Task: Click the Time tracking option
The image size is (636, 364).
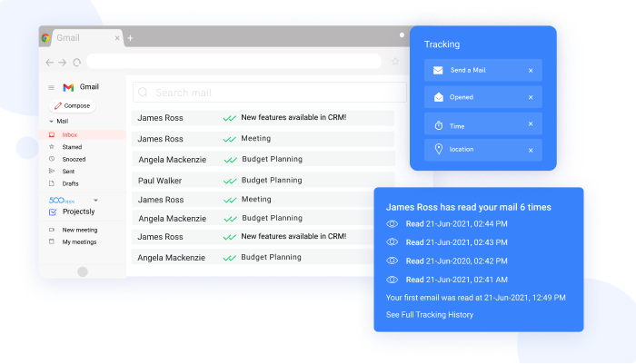Action: (x=483, y=124)
